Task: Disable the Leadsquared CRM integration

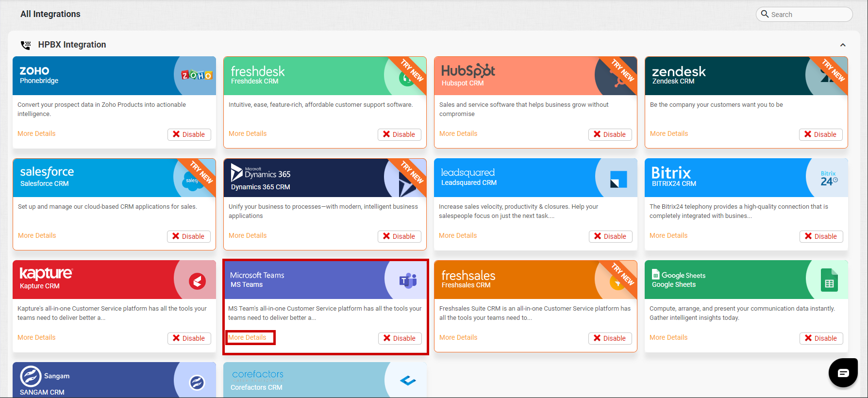Action: click(x=611, y=236)
